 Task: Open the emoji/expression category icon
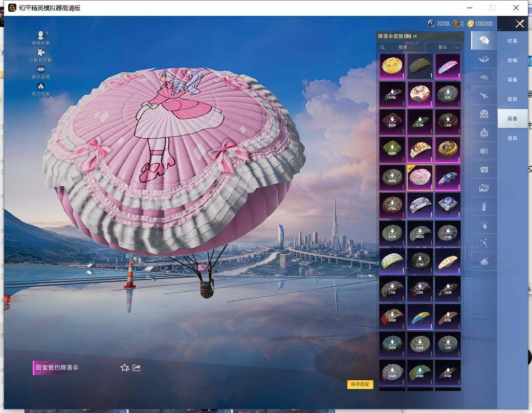coord(483,114)
